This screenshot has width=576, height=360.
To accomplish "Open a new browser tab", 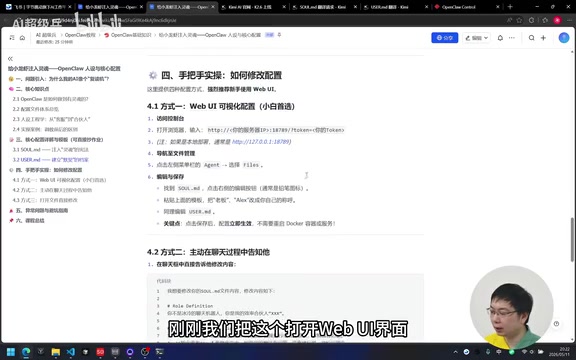I will tap(510, 7).
